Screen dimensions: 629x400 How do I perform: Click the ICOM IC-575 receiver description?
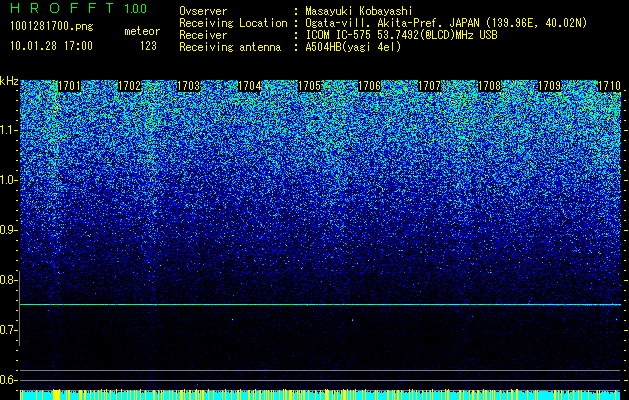coord(401,35)
